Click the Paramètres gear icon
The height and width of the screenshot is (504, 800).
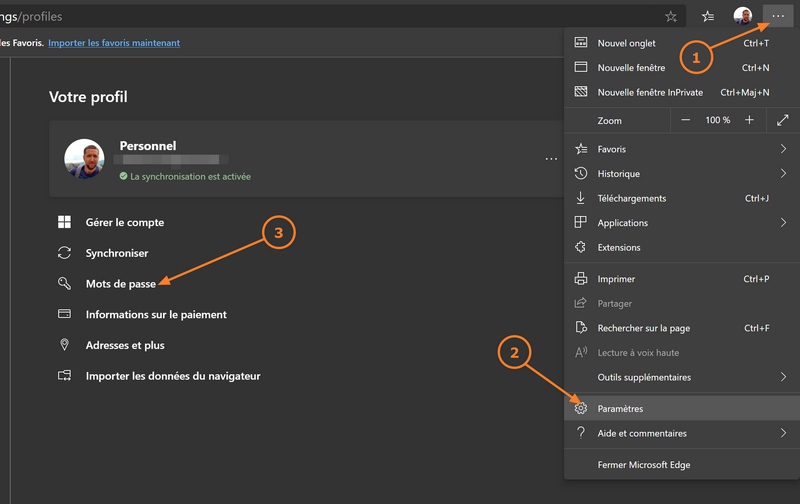point(581,408)
